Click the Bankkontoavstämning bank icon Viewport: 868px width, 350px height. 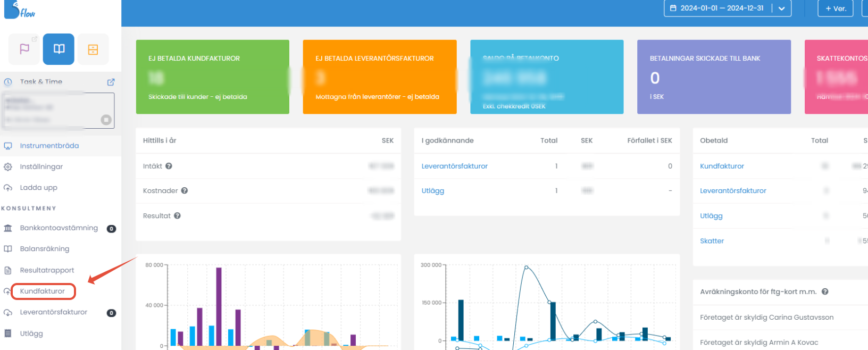tap(8, 228)
